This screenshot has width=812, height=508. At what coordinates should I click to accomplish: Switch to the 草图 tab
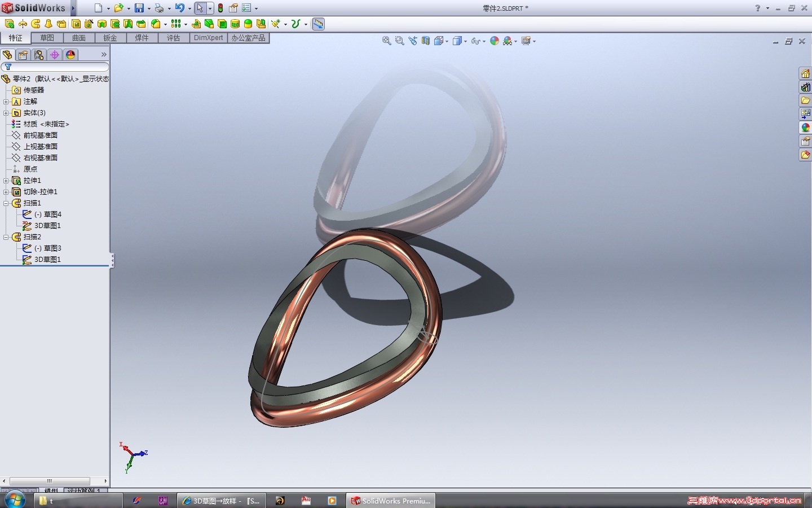47,38
